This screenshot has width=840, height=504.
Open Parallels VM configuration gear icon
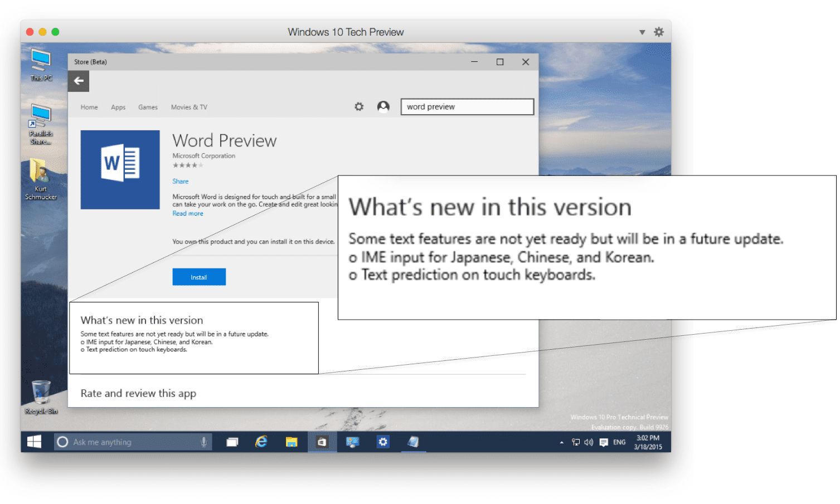(x=659, y=32)
